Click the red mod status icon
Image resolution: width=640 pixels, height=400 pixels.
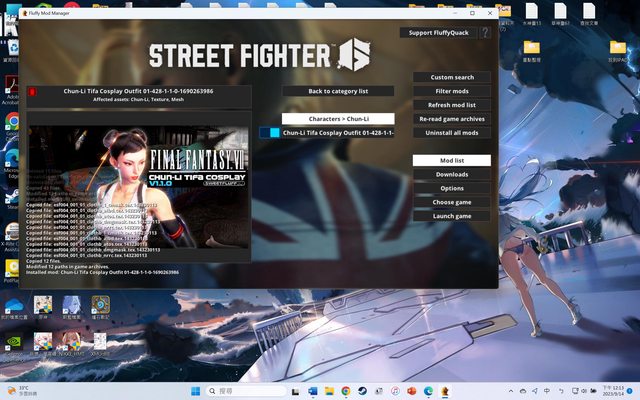point(32,94)
